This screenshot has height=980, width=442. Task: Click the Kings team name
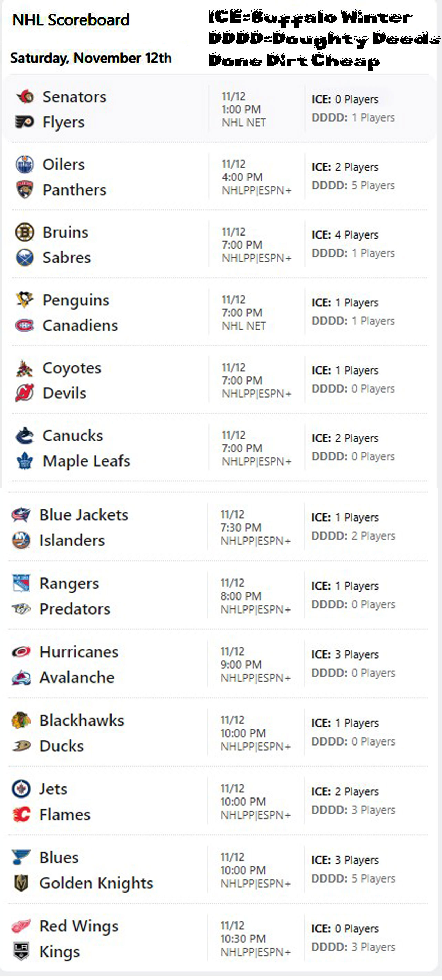point(60,952)
